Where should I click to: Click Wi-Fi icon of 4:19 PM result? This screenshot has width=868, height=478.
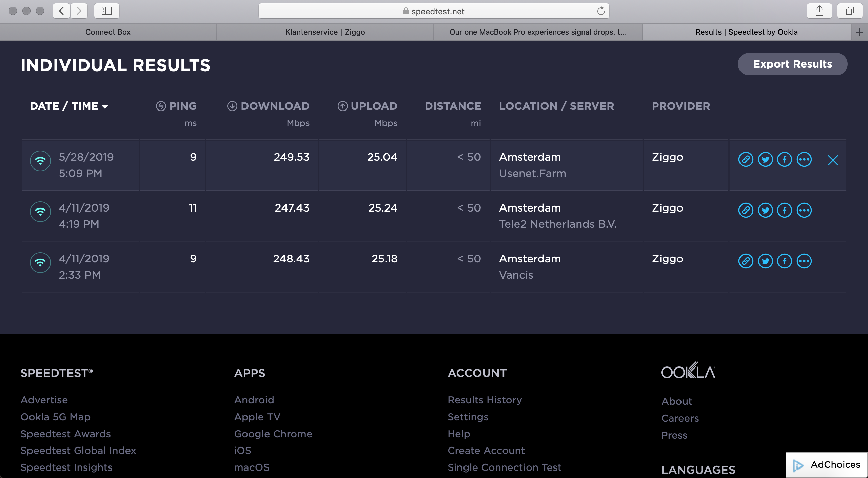pyautogui.click(x=40, y=212)
